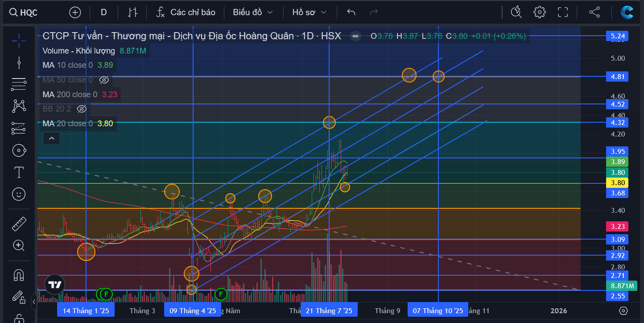Select the MA 50 close legend label
This screenshot has width=644, height=323.
point(68,80)
